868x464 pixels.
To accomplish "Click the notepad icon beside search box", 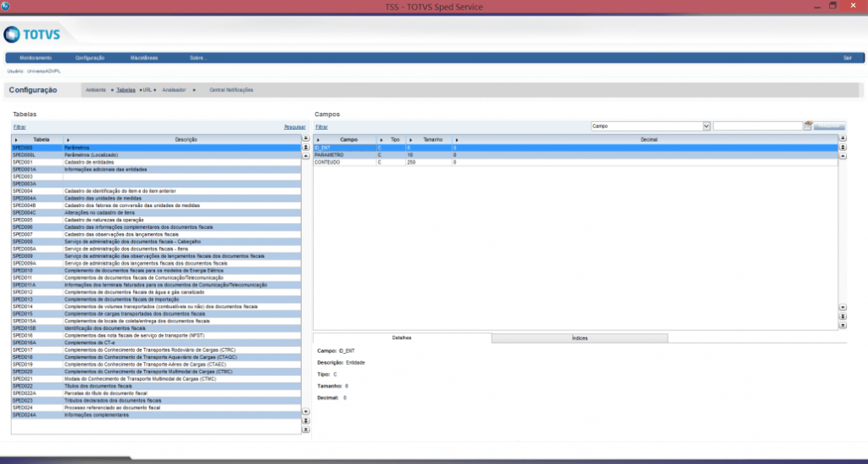I will (x=808, y=126).
